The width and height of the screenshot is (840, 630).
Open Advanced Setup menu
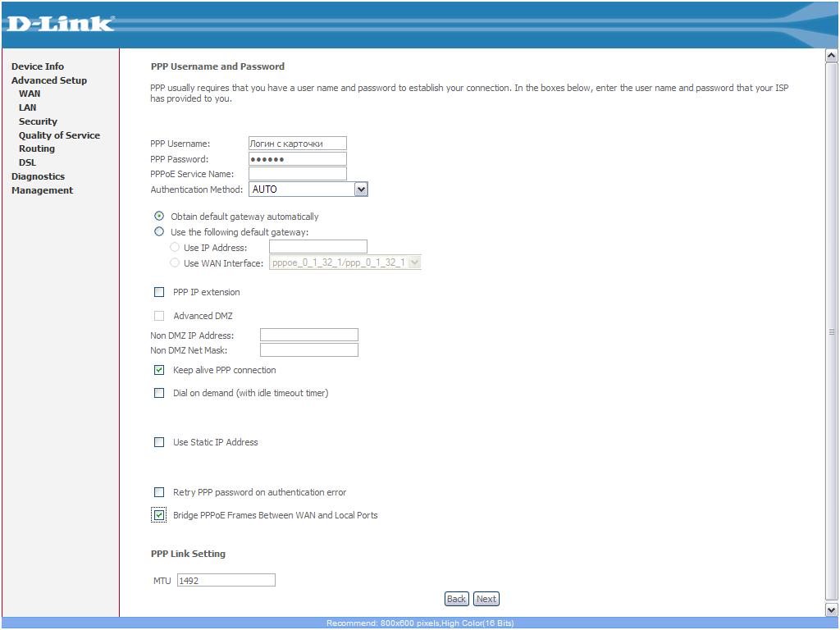coord(48,80)
